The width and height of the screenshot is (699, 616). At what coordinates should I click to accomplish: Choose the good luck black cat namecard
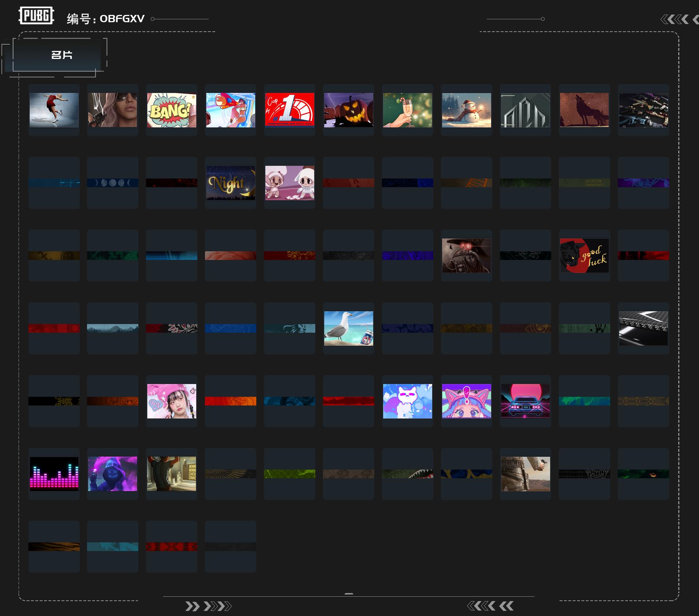[584, 255]
